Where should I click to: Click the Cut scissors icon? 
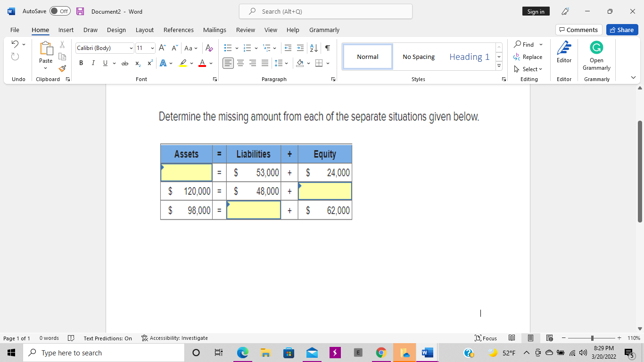(x=62, y=45)
